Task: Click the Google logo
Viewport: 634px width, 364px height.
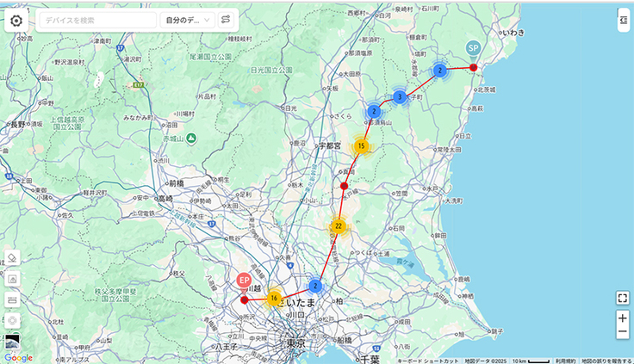Action: (x=17, y=357)
